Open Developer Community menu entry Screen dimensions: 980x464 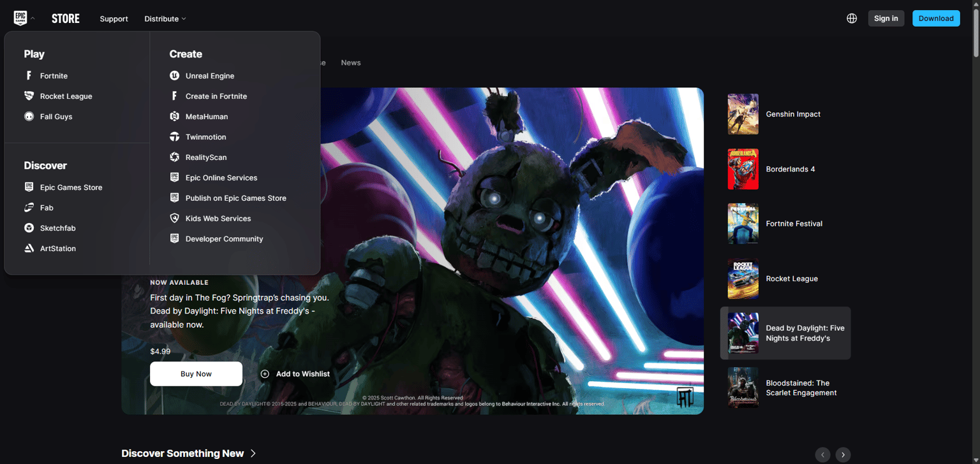point(225,239)
